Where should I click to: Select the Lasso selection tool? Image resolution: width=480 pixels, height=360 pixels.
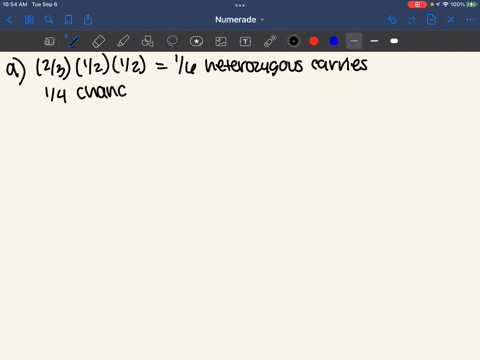(x=172, y=41)
